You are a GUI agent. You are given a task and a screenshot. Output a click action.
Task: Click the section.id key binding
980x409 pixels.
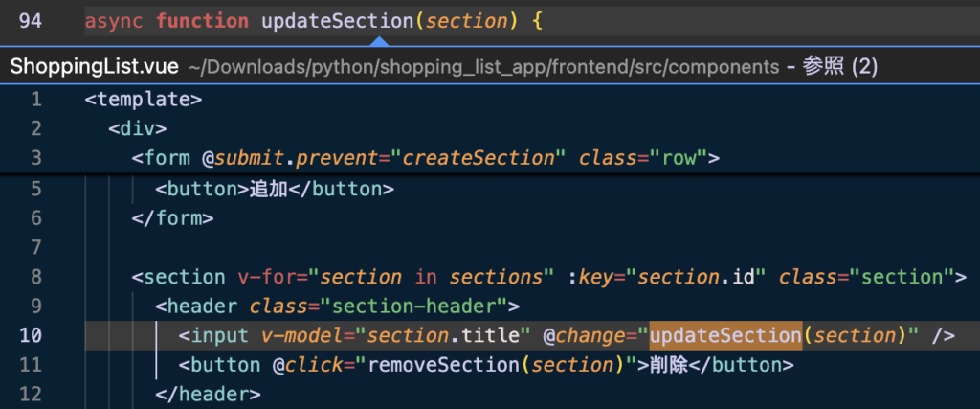[x=697, y=277]
